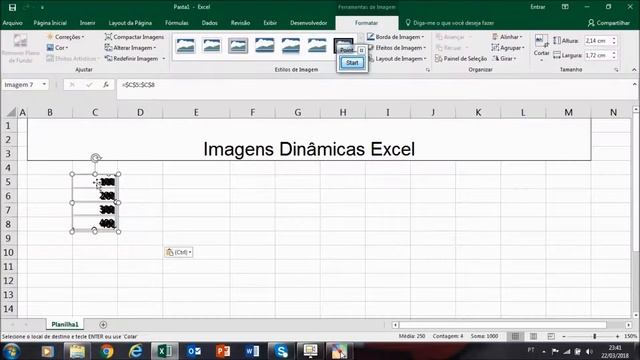Switch to the Inserir tab

(x=87, y=23)
